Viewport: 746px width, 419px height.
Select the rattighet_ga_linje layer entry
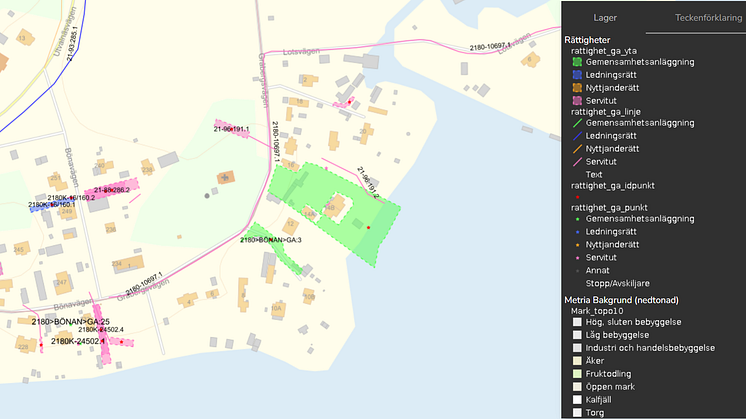point(603,112)
